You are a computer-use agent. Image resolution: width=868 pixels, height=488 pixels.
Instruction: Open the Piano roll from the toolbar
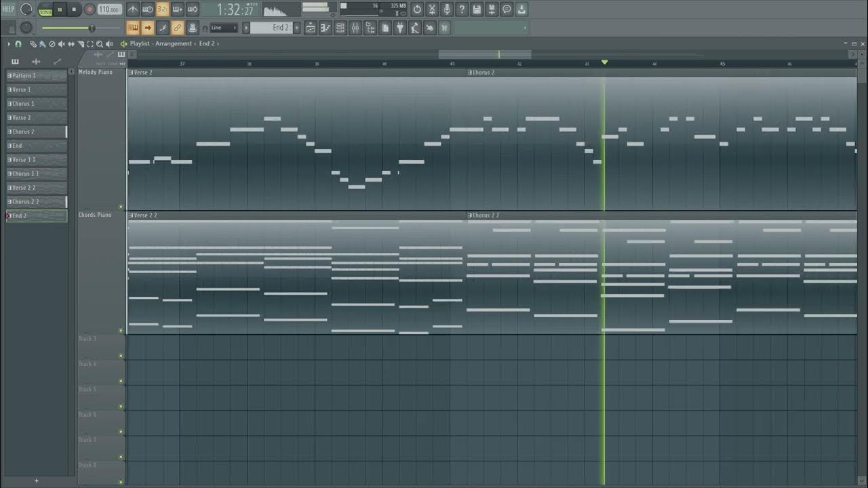click(325, 28)
